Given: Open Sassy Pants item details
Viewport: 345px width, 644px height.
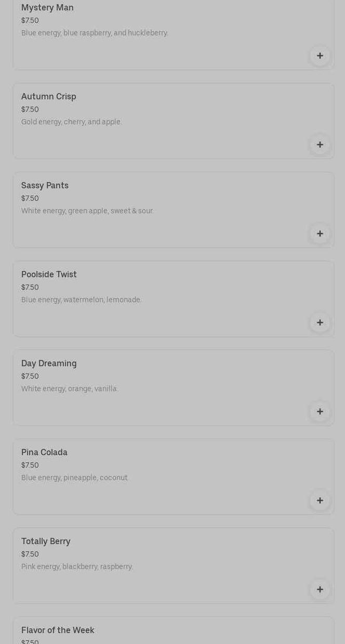Looking at the screenshot, I should tap(45, 186).
